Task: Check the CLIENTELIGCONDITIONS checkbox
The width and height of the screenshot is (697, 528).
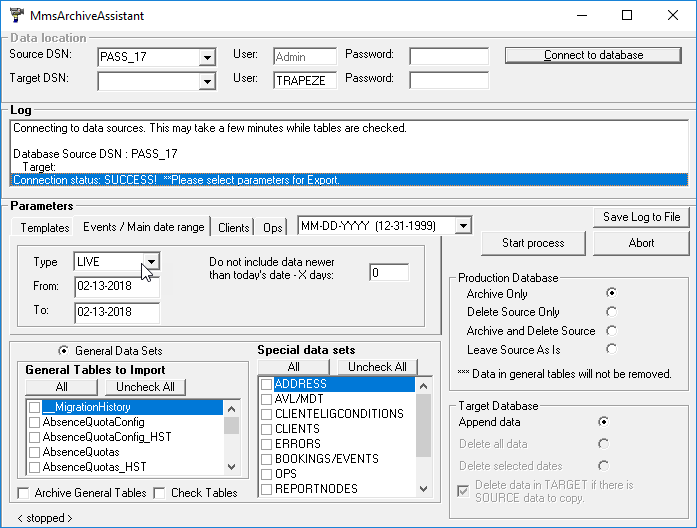Action: [267, 414]
